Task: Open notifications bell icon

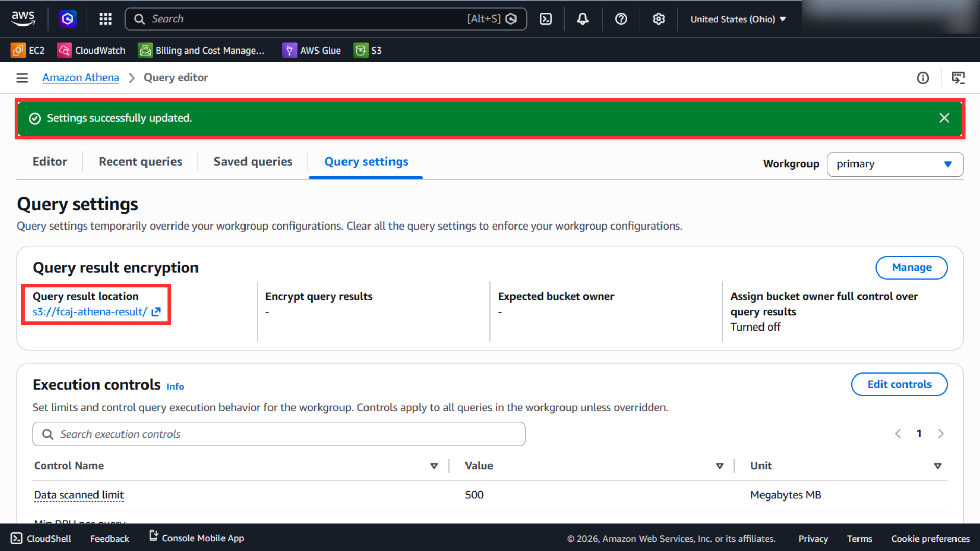Action: pyautogui.click(x=583, y=19)
